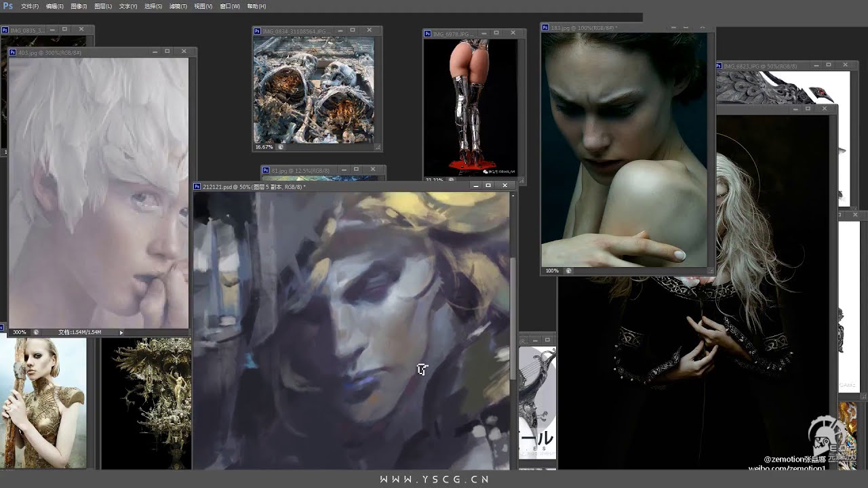868x488 pixels.
Task: Click the 100% zoom field in 183.jpg window
Action: [x=552, y=270]
